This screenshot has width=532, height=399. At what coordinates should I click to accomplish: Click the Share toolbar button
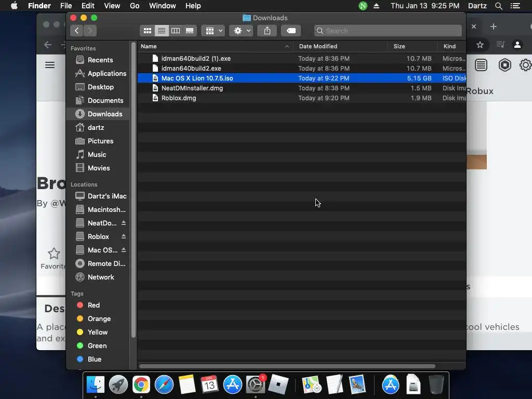coord(268,31)
